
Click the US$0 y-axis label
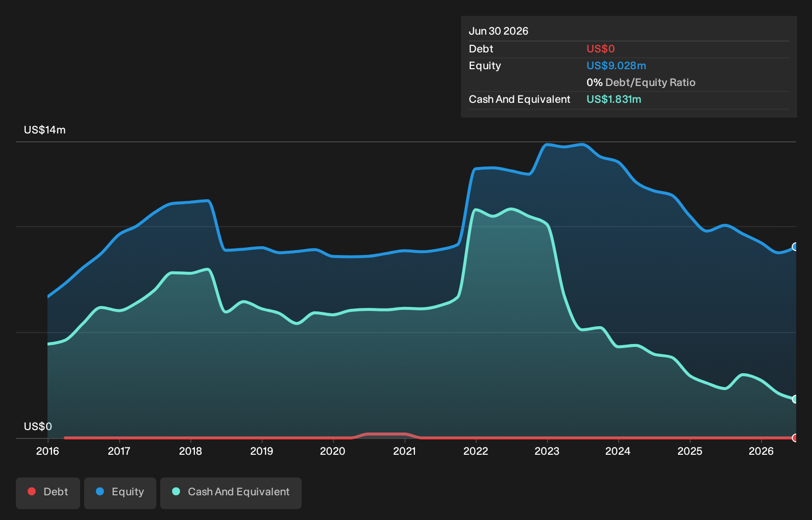pyautogui.click(x=38, y=427)
